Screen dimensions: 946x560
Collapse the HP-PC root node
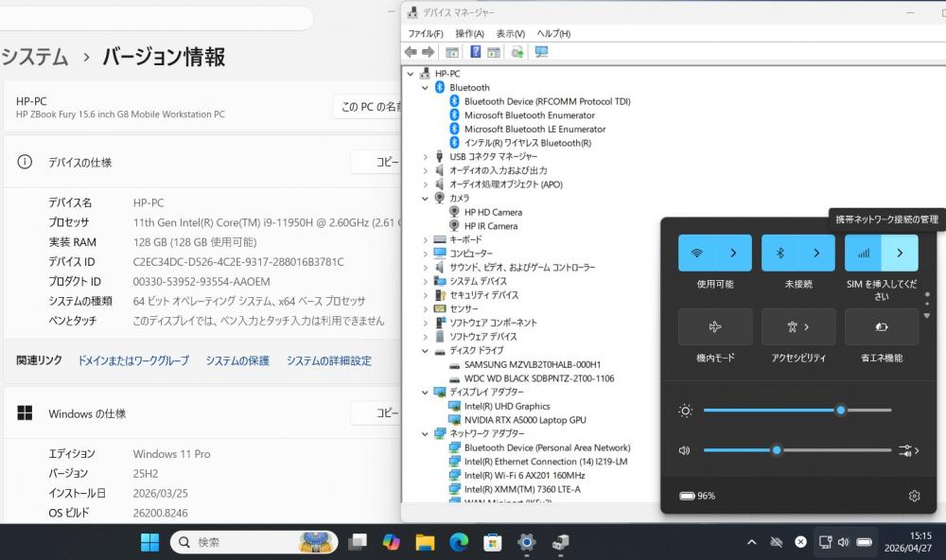(411, 74)
